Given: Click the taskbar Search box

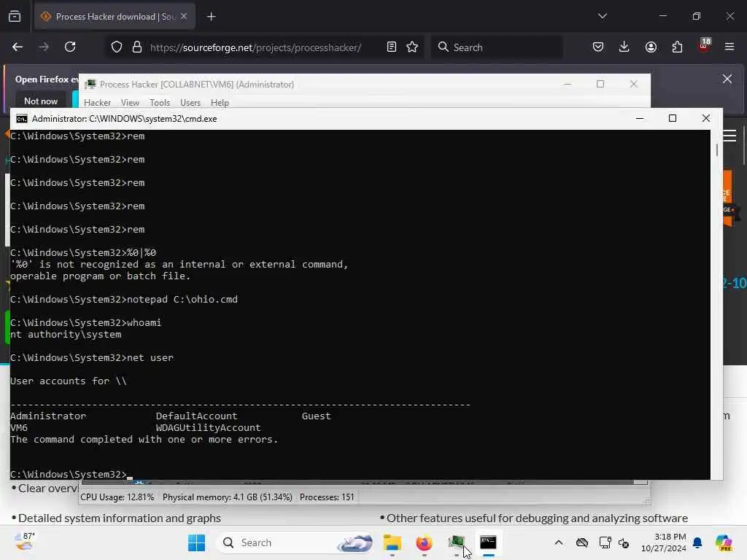Looking at the screenshot, I should tap(295, 542).
